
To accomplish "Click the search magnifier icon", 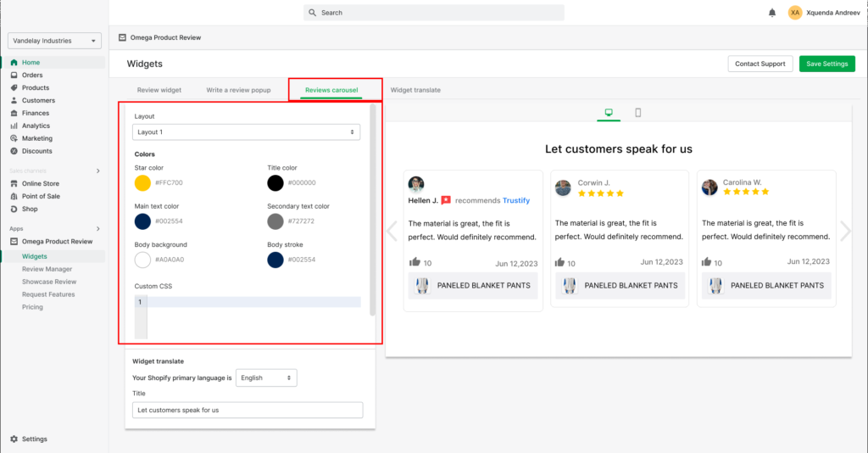I will [x=312, y=13].
